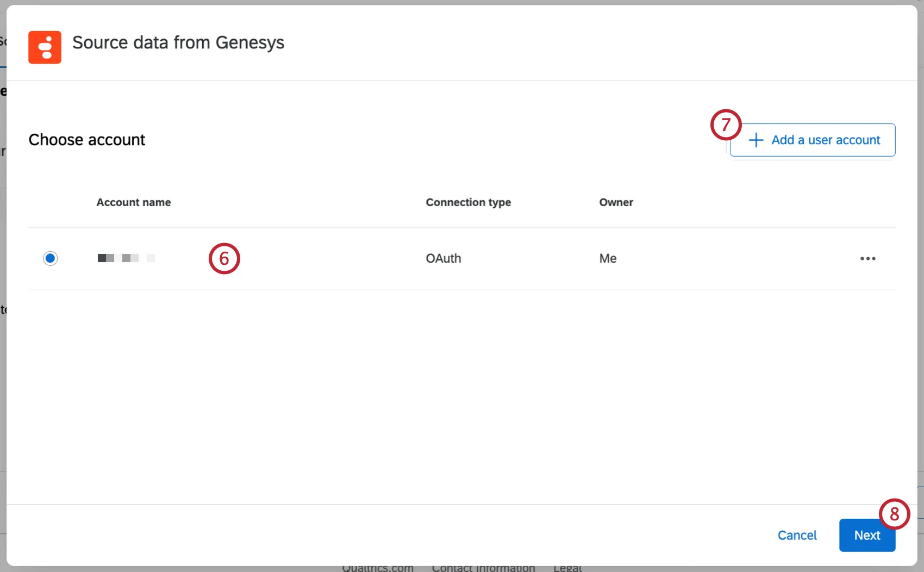924x572 pixels.
Task: Select the redacted account name
Action: coord(126,258)
